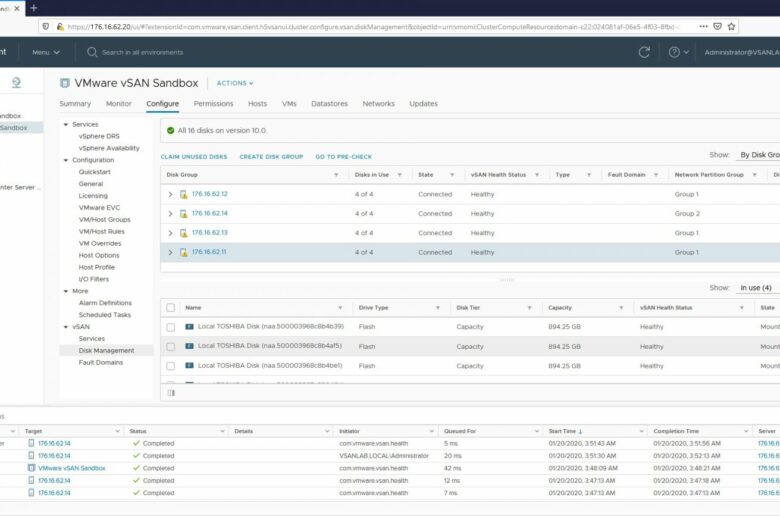Viewport: 780px width, 516px height.
Task: Switch to the Datastores tab
Action: (x=329, y=103)
